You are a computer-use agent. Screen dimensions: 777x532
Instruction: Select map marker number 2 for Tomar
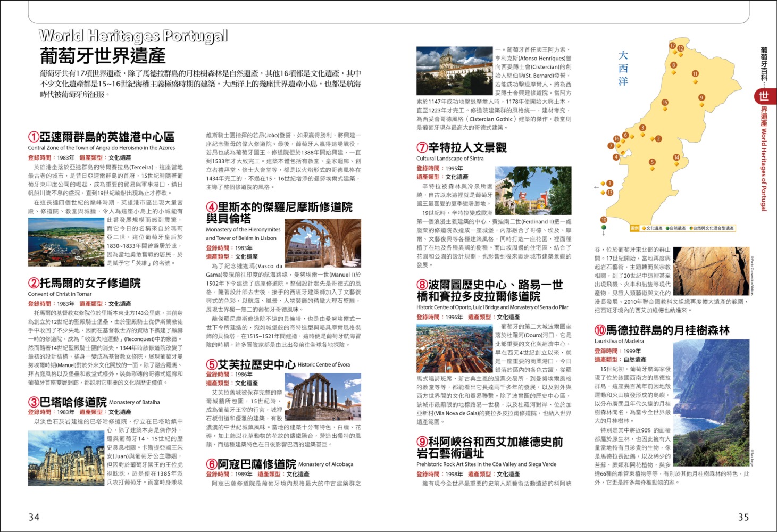pyautogui.click(x=658, y=139)
